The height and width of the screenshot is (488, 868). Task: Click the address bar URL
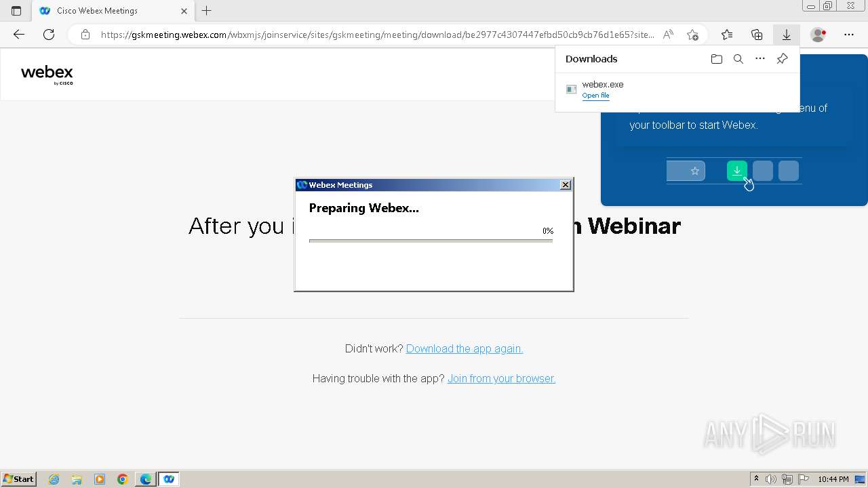(377, 35)
